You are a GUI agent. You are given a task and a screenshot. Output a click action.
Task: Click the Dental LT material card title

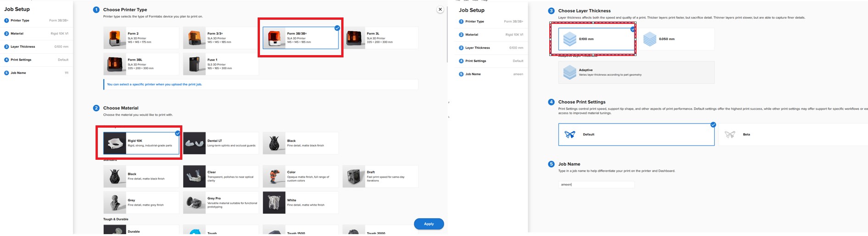click(214, 141)
